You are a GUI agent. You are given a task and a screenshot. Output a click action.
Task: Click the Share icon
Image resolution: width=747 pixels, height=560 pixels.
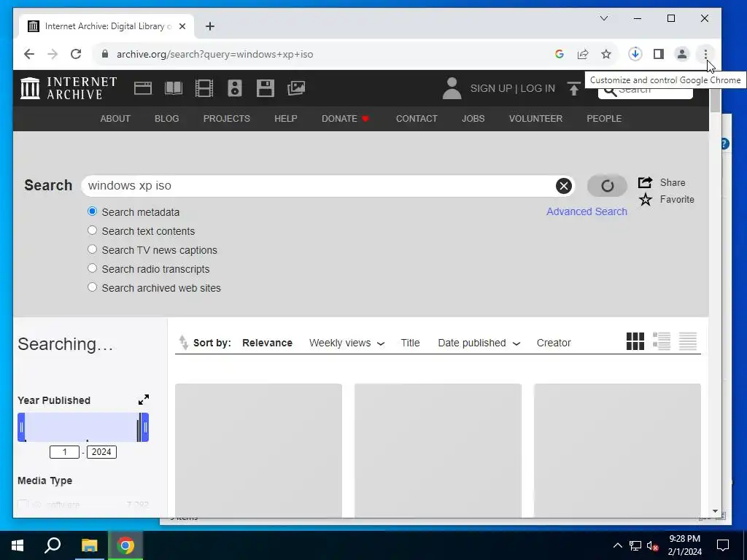pyautogui.click(x=645, y=182)
